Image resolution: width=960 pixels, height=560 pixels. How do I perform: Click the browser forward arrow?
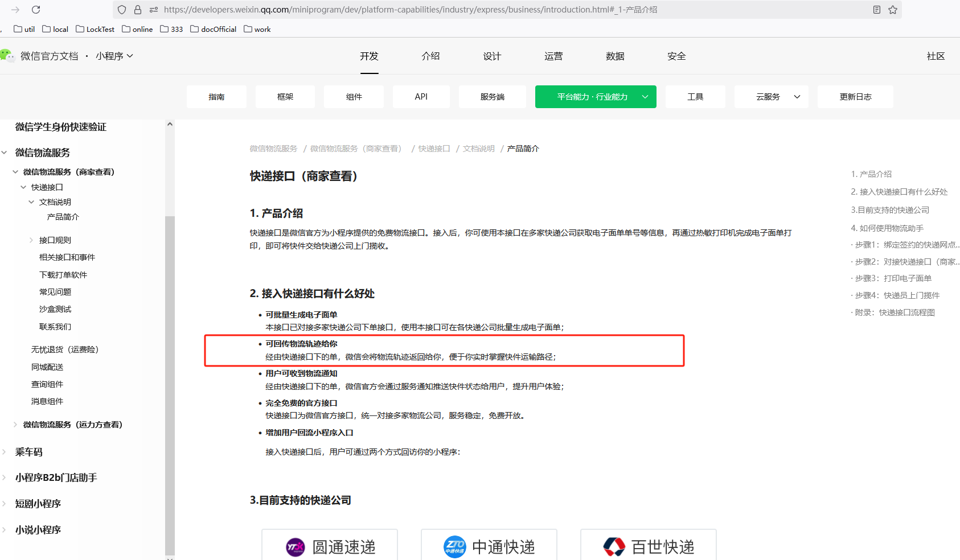pos(15,10)
